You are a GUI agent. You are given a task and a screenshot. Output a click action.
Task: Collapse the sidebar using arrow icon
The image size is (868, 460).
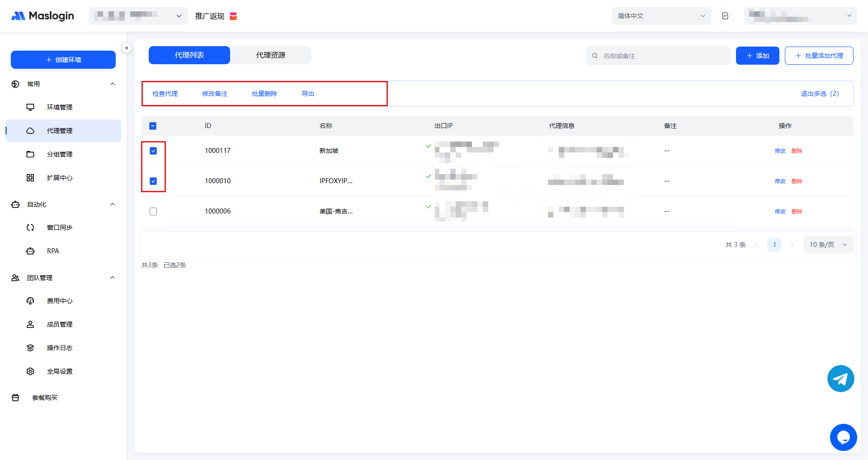pyautogui.click(x=127, y=48)
